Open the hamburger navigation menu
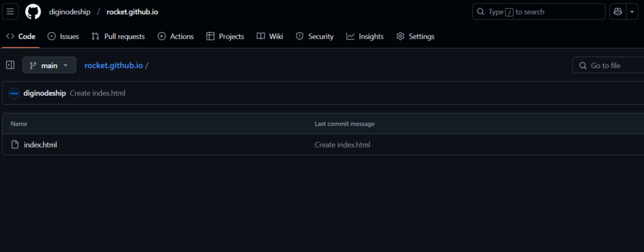The image size is (644, 252). (11, 12)
